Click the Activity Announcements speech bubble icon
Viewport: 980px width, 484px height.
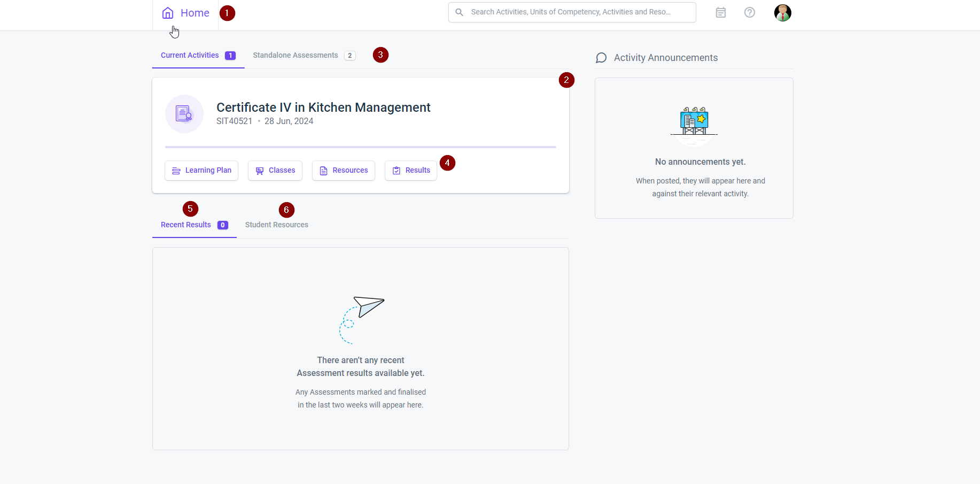click(601, 58)
